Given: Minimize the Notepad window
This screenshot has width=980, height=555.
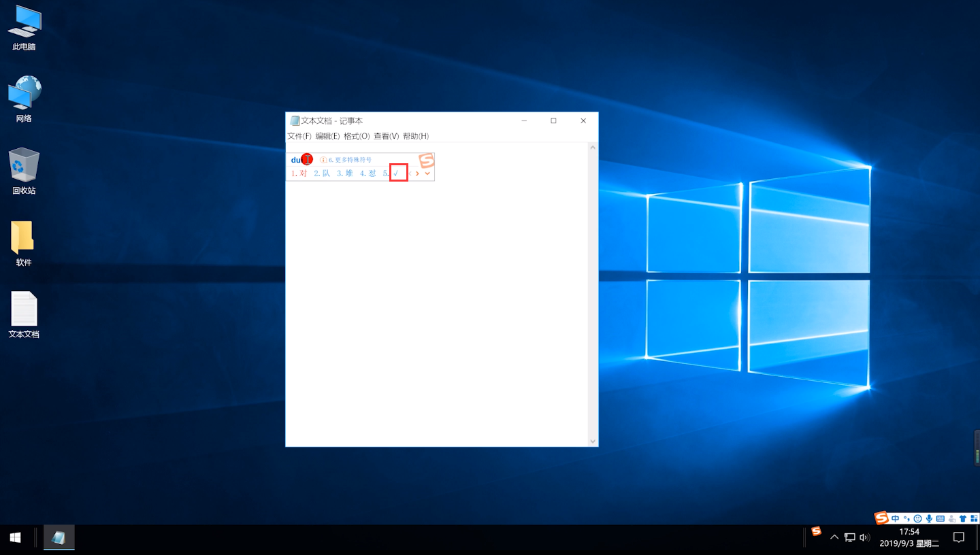Looking at the screenshot, I should (x=524, y=121).
